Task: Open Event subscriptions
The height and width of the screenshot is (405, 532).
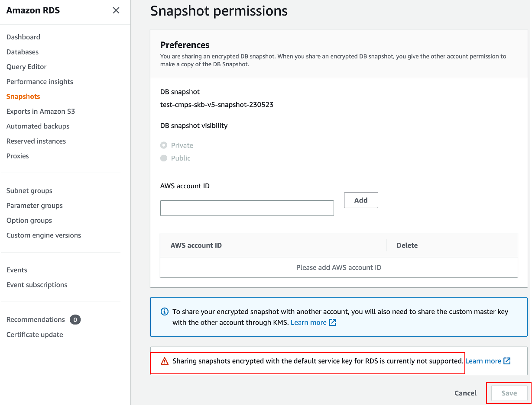Action: (x=37, y=285)
